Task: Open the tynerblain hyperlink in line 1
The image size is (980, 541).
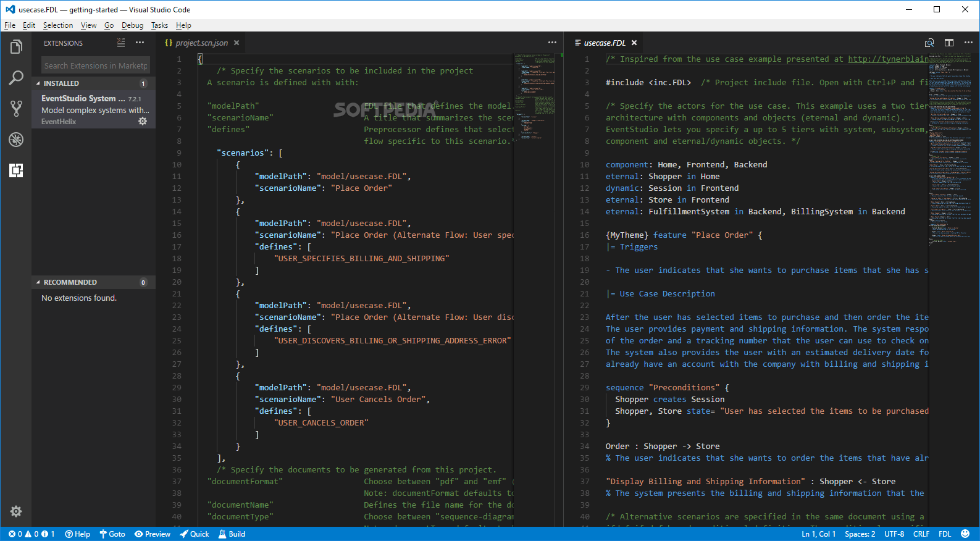Action: coord(888,59)
